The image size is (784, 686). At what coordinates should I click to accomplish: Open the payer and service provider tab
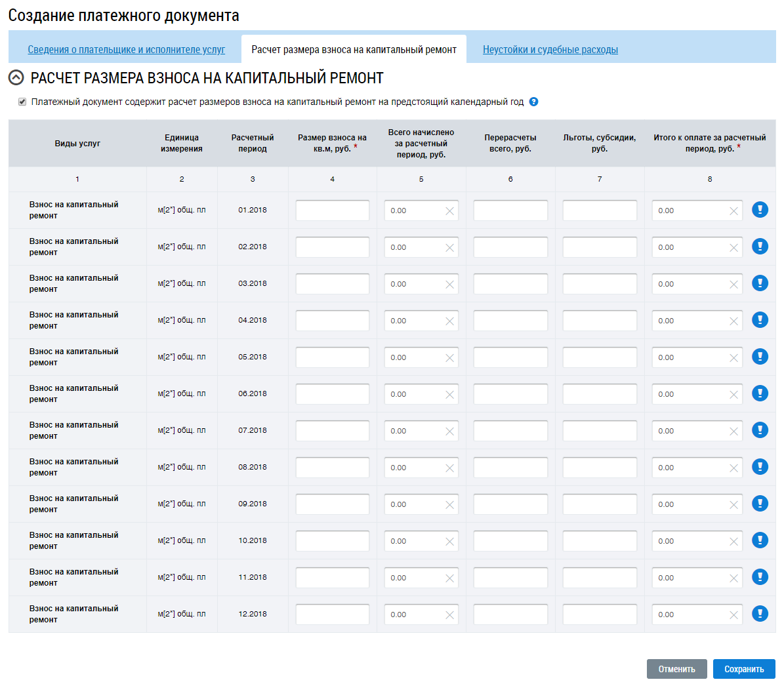point(126,50)
